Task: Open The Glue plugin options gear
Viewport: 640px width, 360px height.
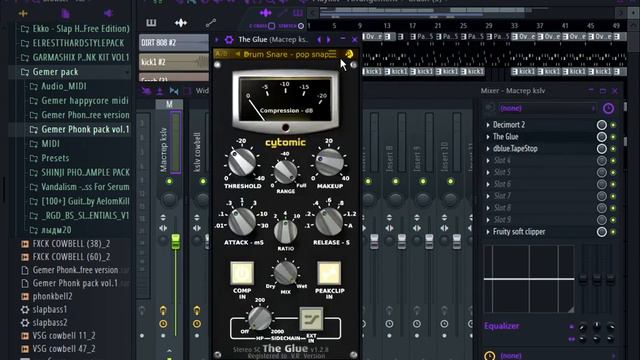Action: (229, 40)
